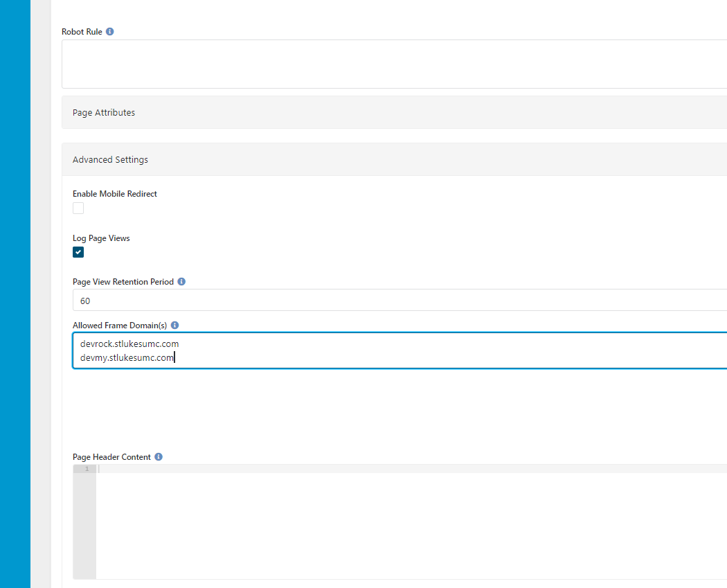
Task: Expand the Page Attributes panel
Action: pyautogui.click(x=394, y=112)
